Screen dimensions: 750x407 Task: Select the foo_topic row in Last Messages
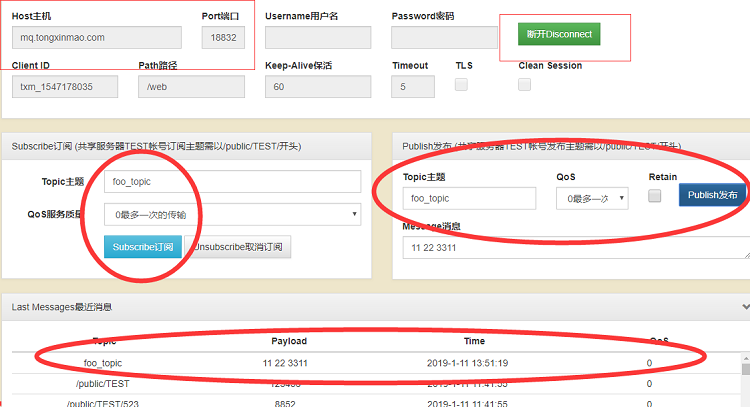(x=376, y=363)
